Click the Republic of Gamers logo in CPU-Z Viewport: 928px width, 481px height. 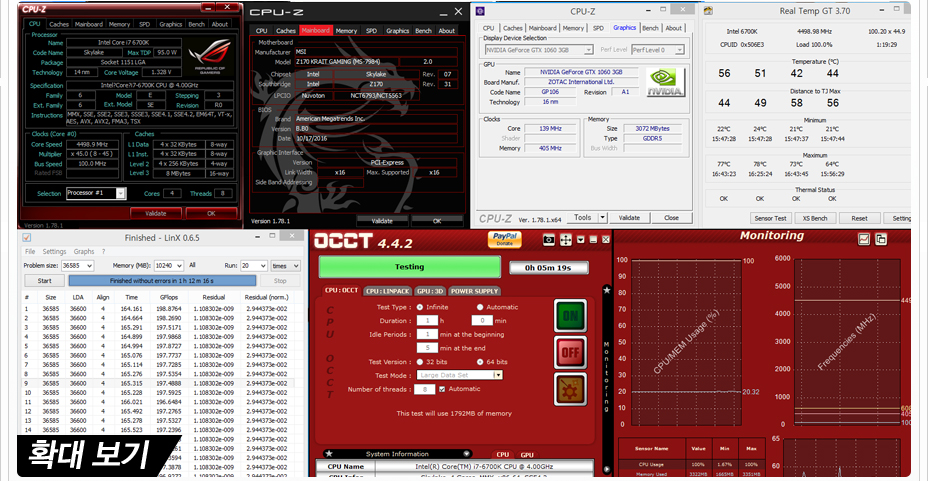tap(210, 57)
